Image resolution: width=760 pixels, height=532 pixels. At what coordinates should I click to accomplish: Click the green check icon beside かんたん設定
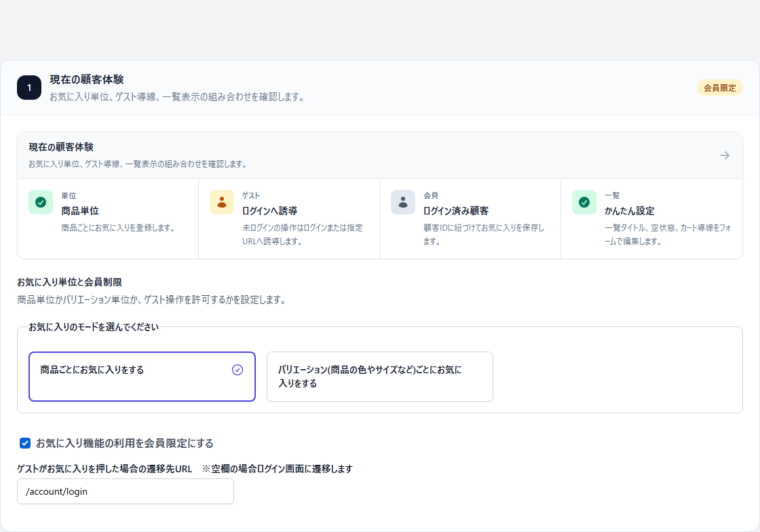coord(584,202)
